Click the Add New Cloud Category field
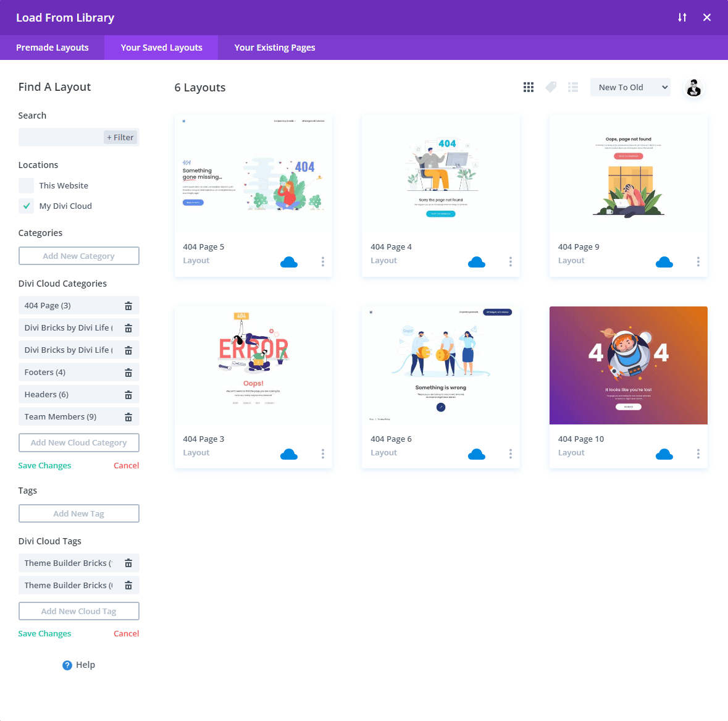The height and width of the screenshot is (721, 728). 79,442
